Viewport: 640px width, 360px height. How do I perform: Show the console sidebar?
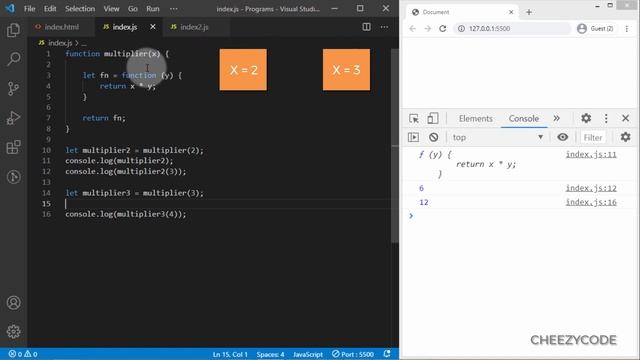(413, 137)
